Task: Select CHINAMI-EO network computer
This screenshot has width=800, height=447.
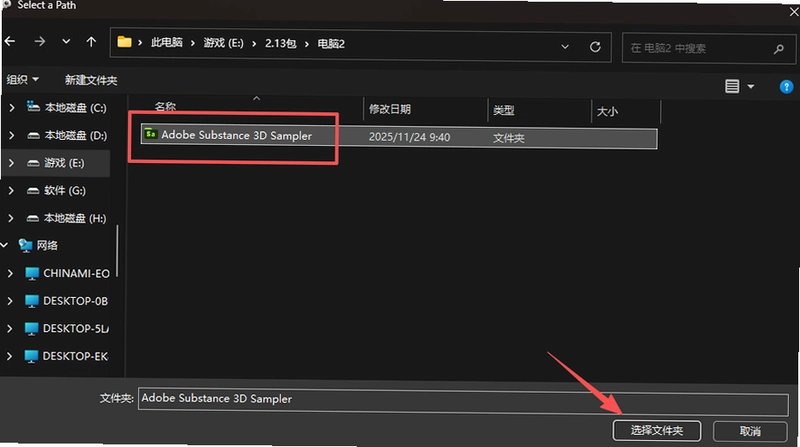Action: click(x=76, y=273)
